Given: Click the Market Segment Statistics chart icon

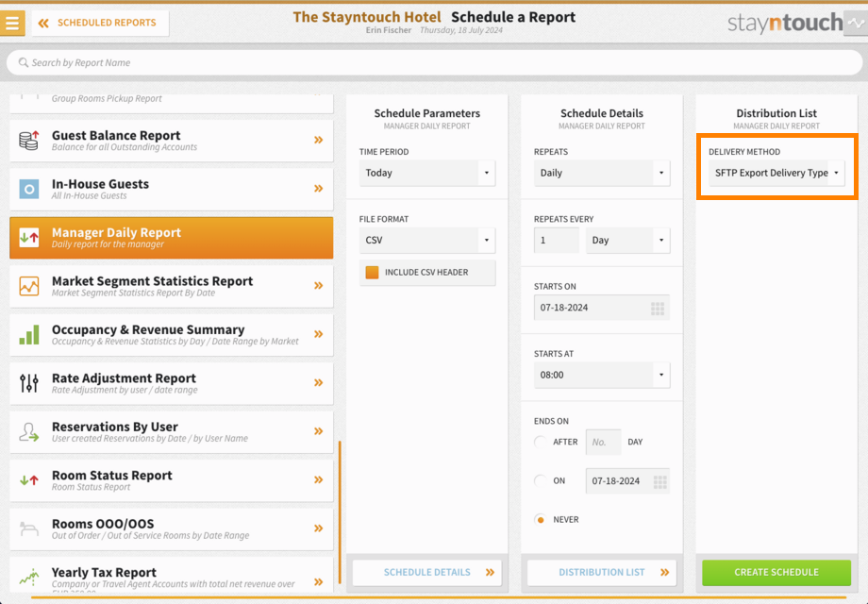Looking at the screenshot, I should tap(29, 286).
